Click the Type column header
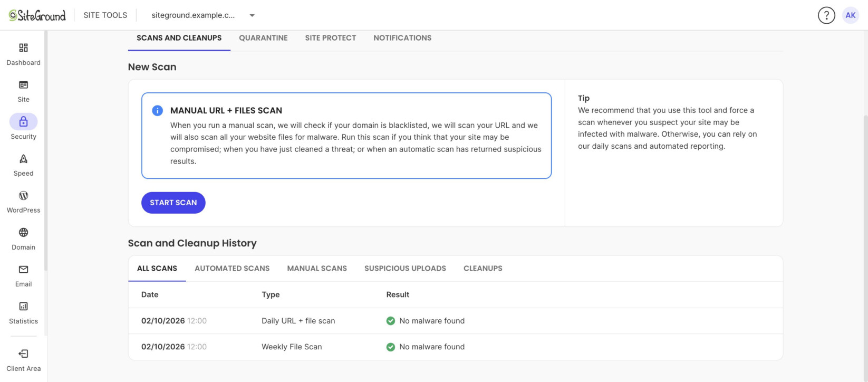This screenshot has width=868, height=382. click(x=271, y=294)
